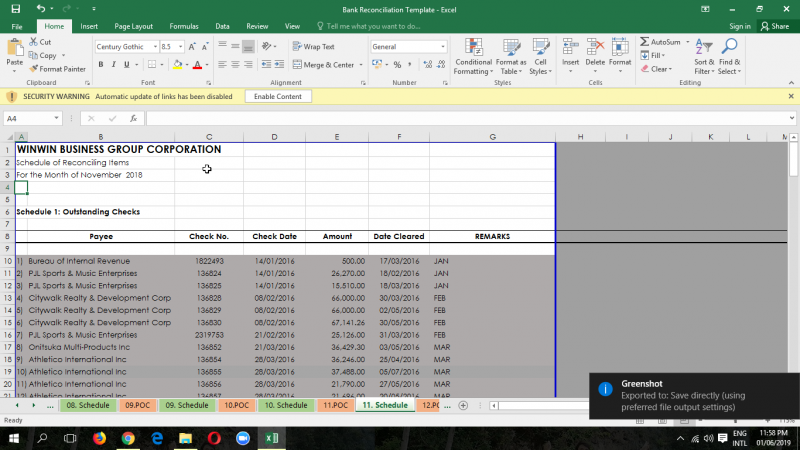Expand the General number format dropdown
The height and width of the screenshot is (450, 800).
tap(443, 47)
